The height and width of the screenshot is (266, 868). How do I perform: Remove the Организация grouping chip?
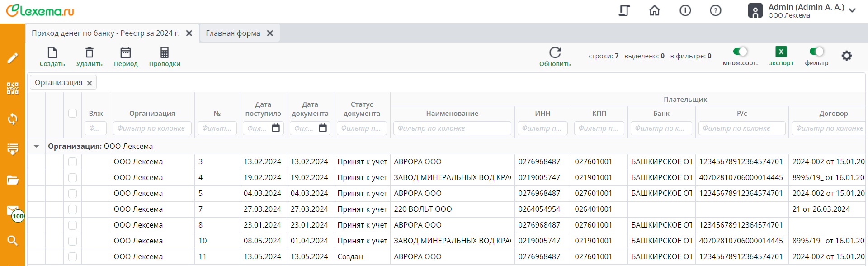[90, 83]
